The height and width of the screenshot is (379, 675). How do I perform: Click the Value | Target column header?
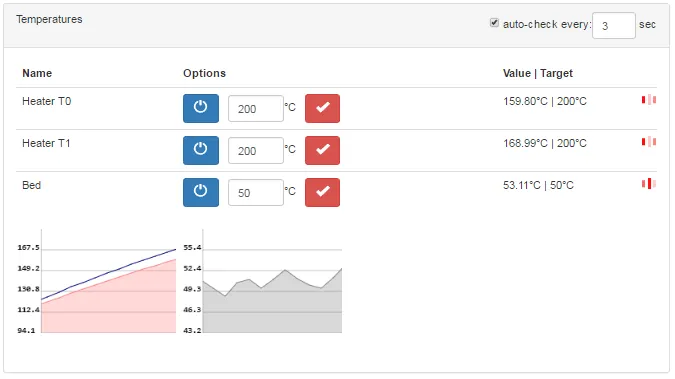coord(538,73)
